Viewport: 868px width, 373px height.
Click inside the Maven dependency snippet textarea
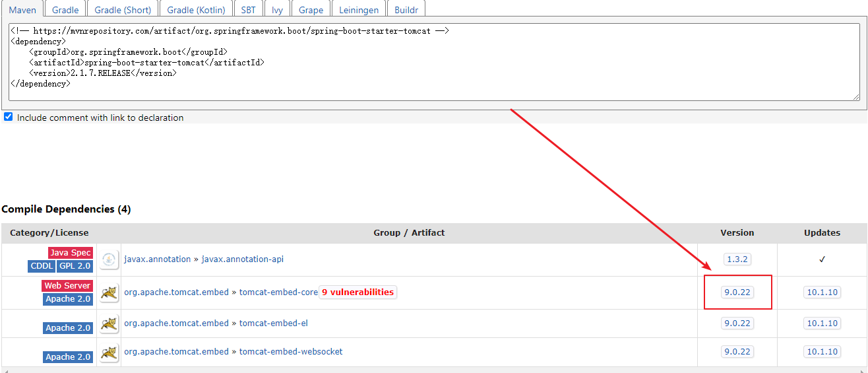pos(434,62)
